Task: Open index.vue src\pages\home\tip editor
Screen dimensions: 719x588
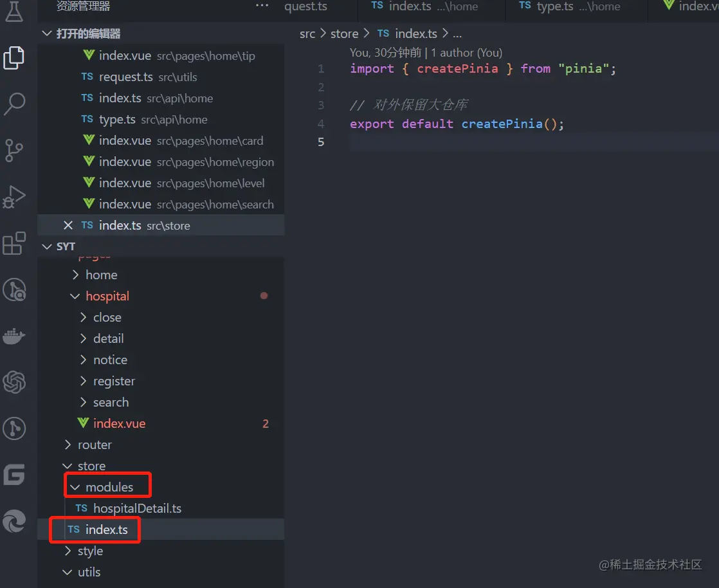Action: [x=161, y=55]
